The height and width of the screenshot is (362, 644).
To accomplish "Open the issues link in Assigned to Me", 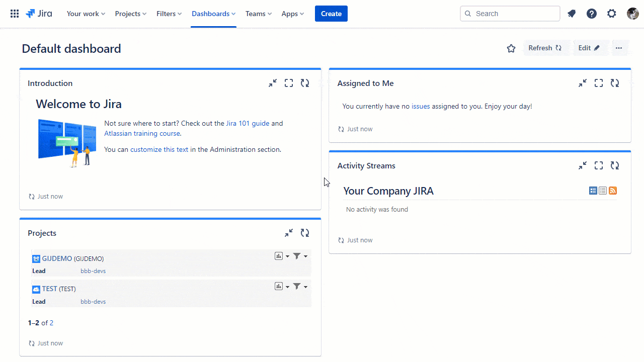I will (x=421, y=106).
